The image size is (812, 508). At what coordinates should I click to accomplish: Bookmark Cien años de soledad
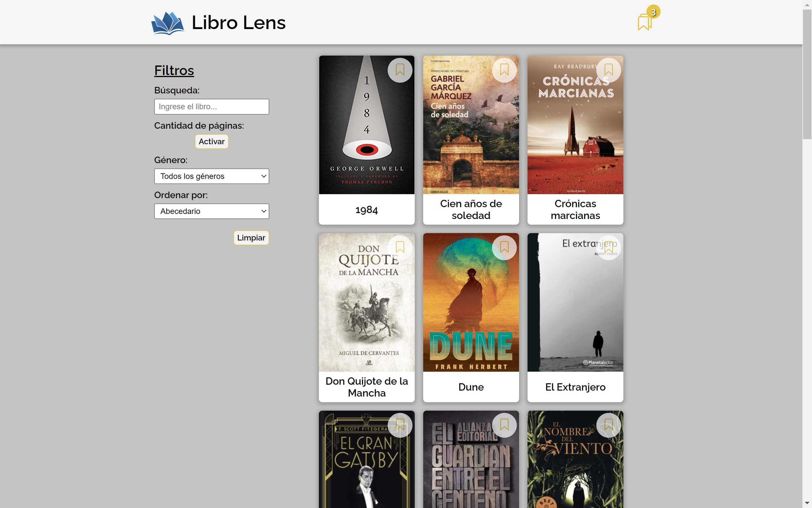504,70
